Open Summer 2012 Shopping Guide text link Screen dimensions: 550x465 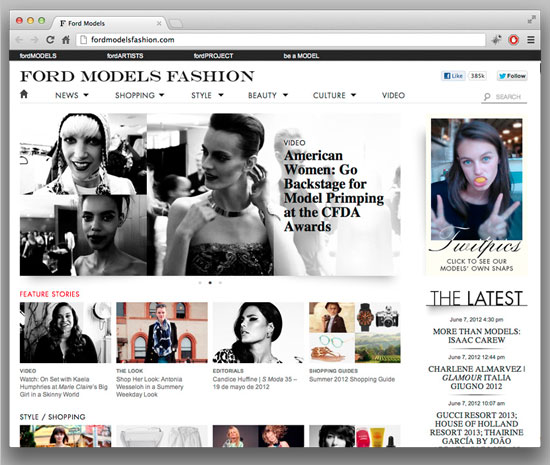352,379
